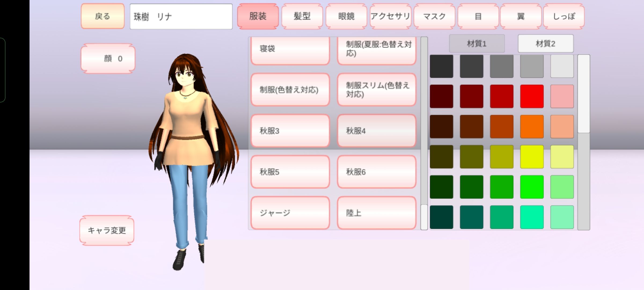The width and height of the screenshot is (644, 290).
Task: Click the 顔 0 face button
Action: pos(108,59)
